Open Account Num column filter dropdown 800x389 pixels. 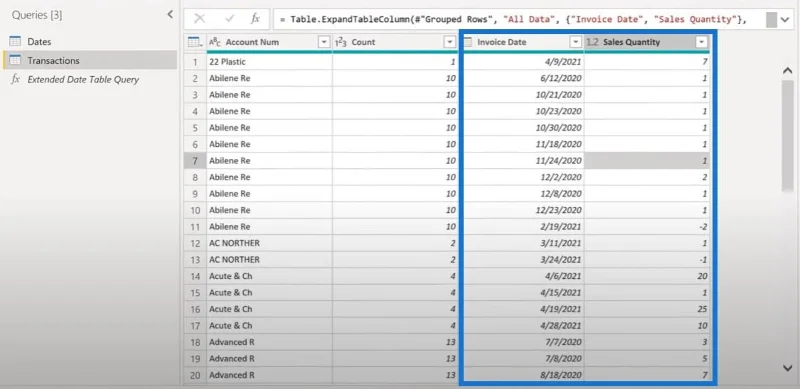[x=324, y=42]
